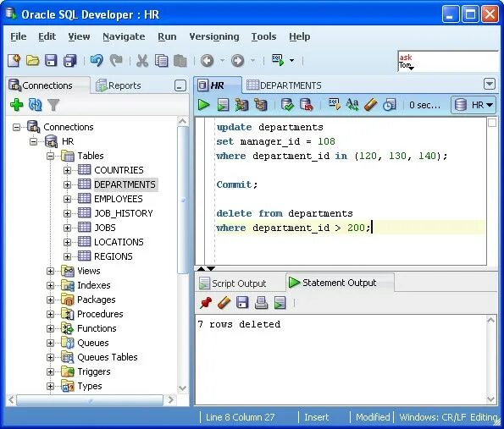Click the SQL History clock icon
Screen dimensions: 504x429
(390, 105)
